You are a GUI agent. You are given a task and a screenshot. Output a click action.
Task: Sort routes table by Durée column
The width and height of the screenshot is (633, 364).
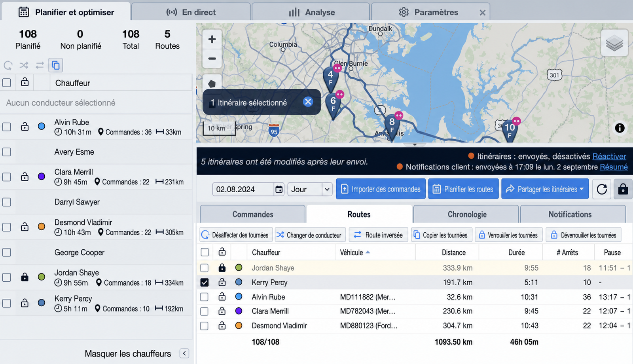point(516,252)
